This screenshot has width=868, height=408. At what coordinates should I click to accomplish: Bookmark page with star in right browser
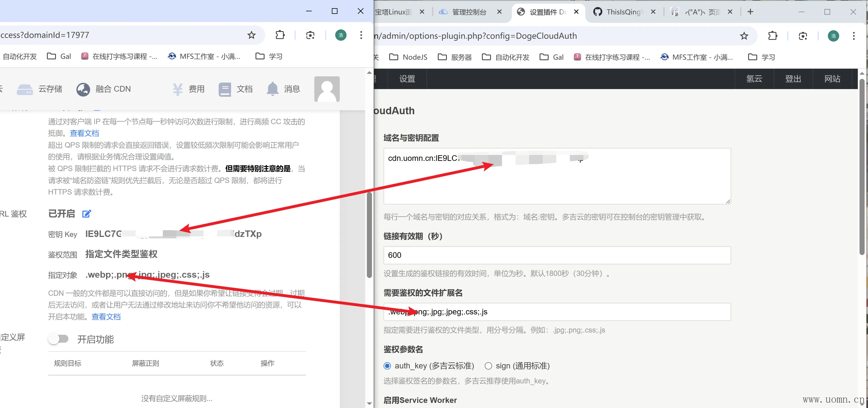744,36
